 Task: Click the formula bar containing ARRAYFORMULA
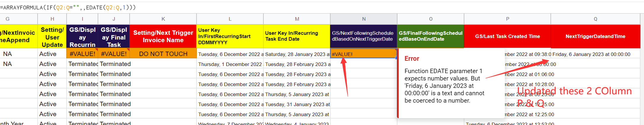[322, 7]
